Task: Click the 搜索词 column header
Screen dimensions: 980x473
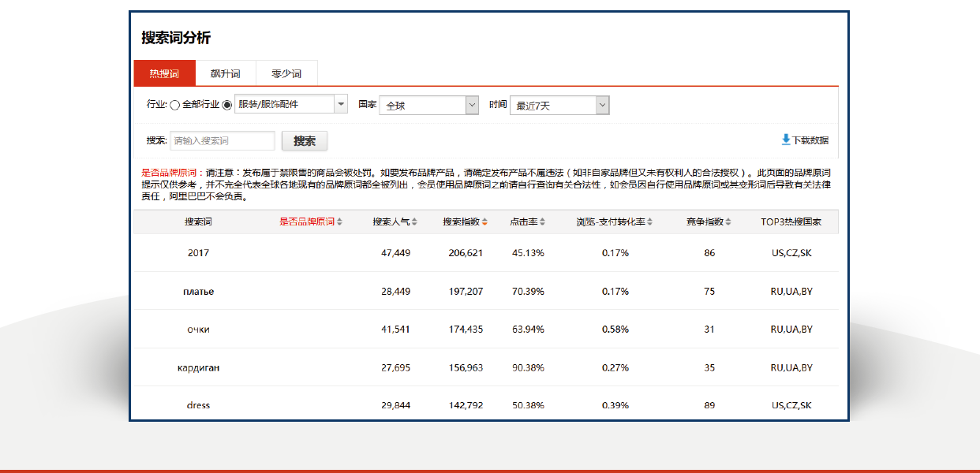Action: (198, 222)
